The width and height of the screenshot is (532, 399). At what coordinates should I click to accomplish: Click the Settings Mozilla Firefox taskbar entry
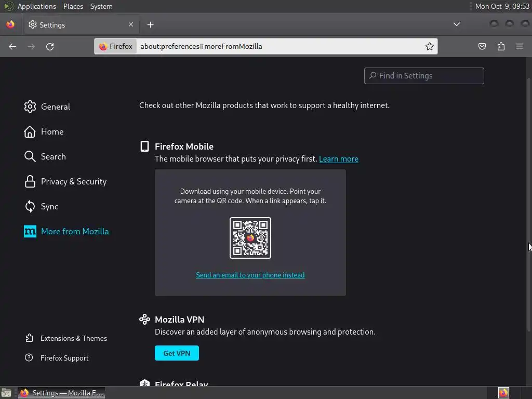click(61, 393)
